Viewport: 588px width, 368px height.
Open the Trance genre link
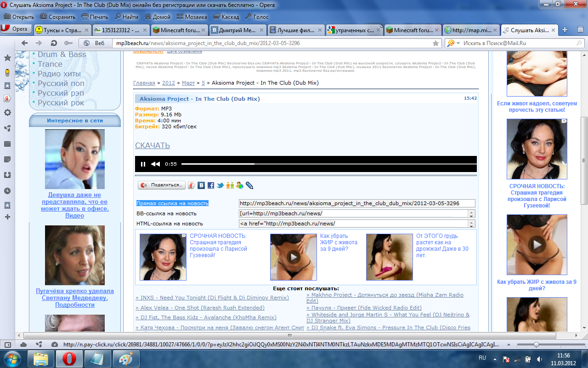(50, 64)
